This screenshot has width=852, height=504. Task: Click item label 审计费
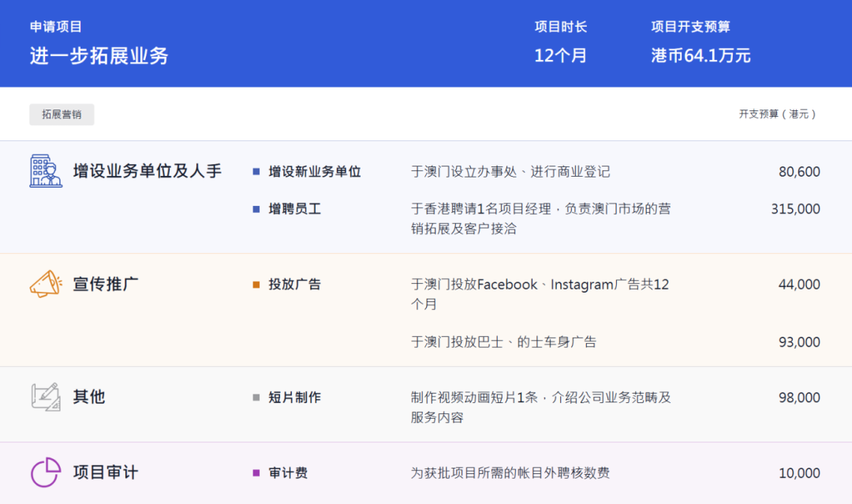pos(288,473)
